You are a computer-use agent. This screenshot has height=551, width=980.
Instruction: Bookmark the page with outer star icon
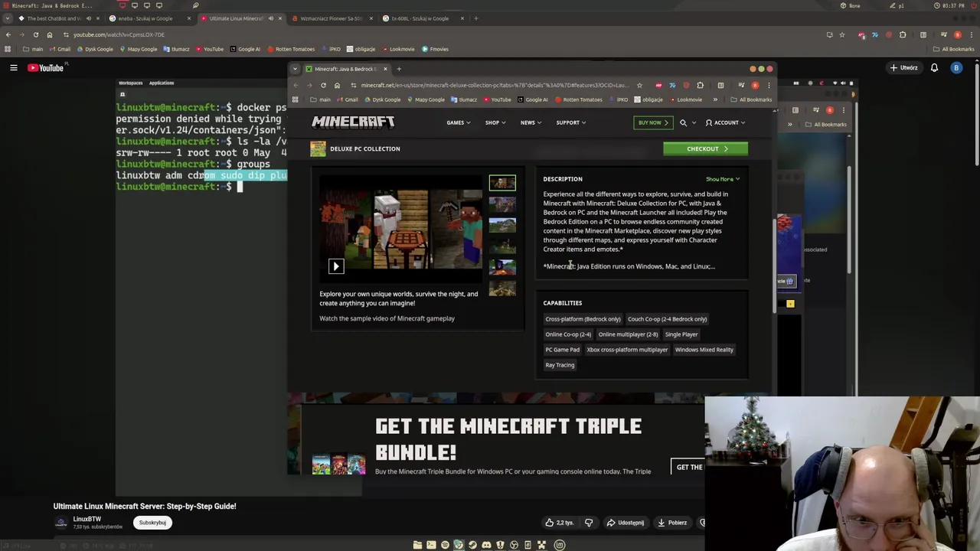pos(841,34)
